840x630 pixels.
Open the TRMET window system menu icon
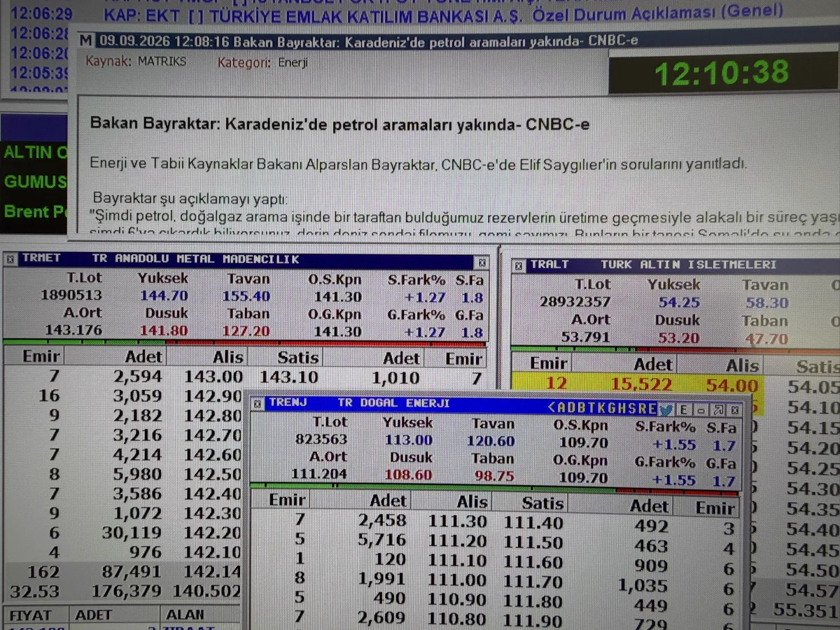(10, 258)
